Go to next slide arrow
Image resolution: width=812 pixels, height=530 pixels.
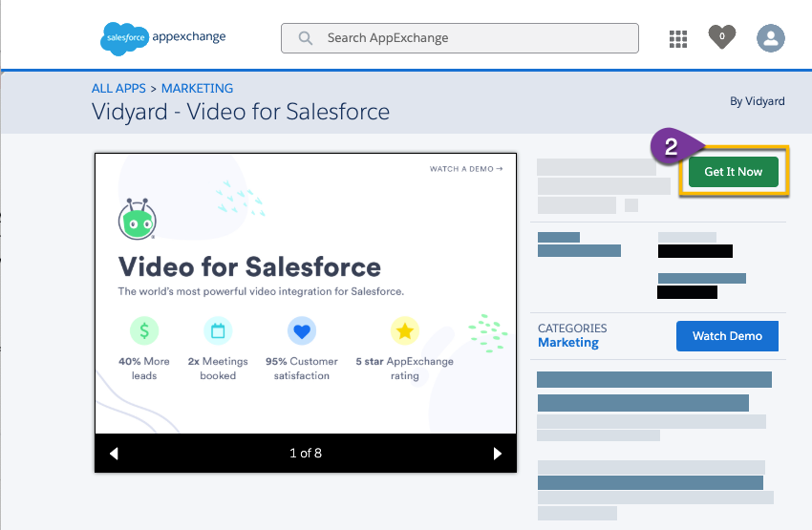click(497, 454)
